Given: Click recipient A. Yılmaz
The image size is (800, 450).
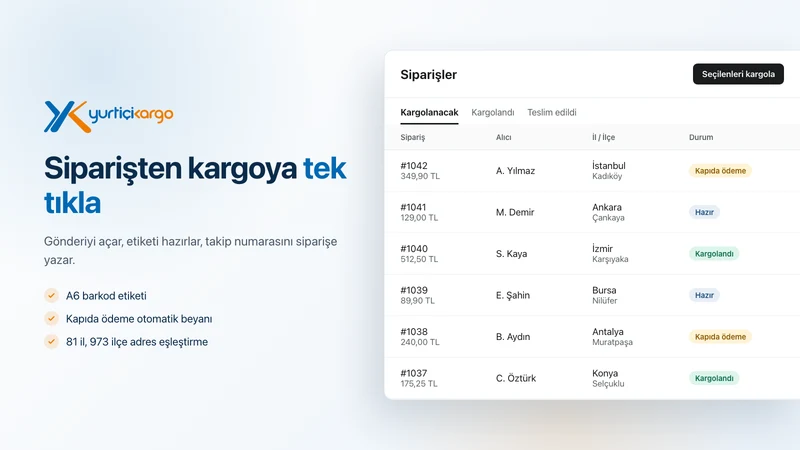Looking at the screenshot, I should [x=515, y=171].
